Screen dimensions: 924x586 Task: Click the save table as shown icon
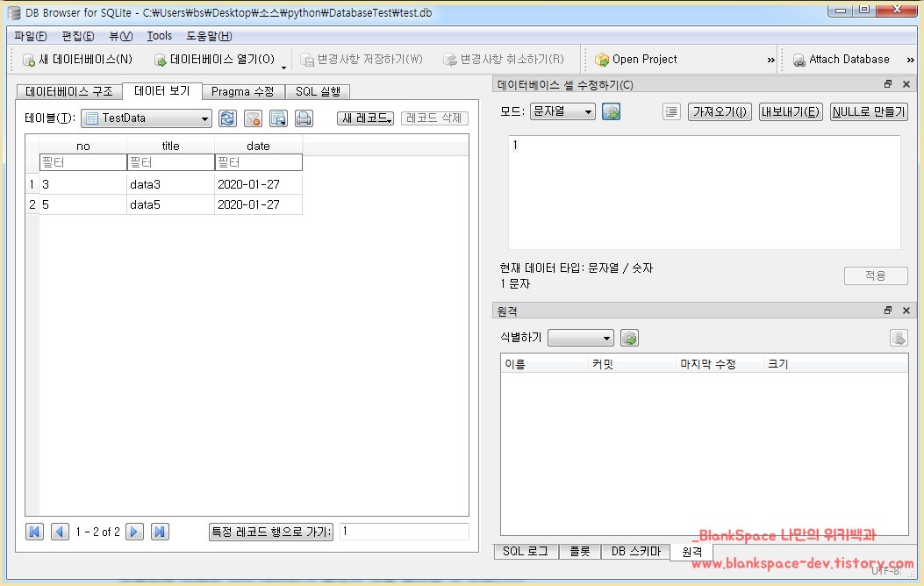pyautogui.click(x=278, y=118)
